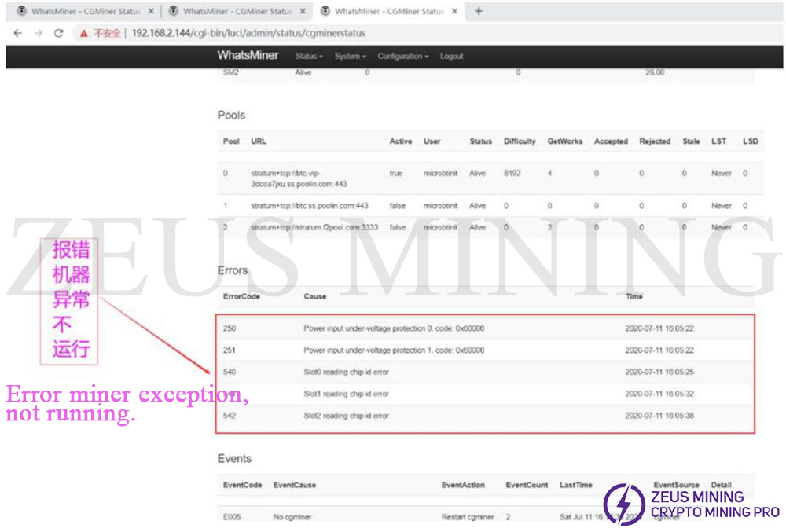
Task: Close the second WhatsMiner tab
Action: [x=302, y=12]
